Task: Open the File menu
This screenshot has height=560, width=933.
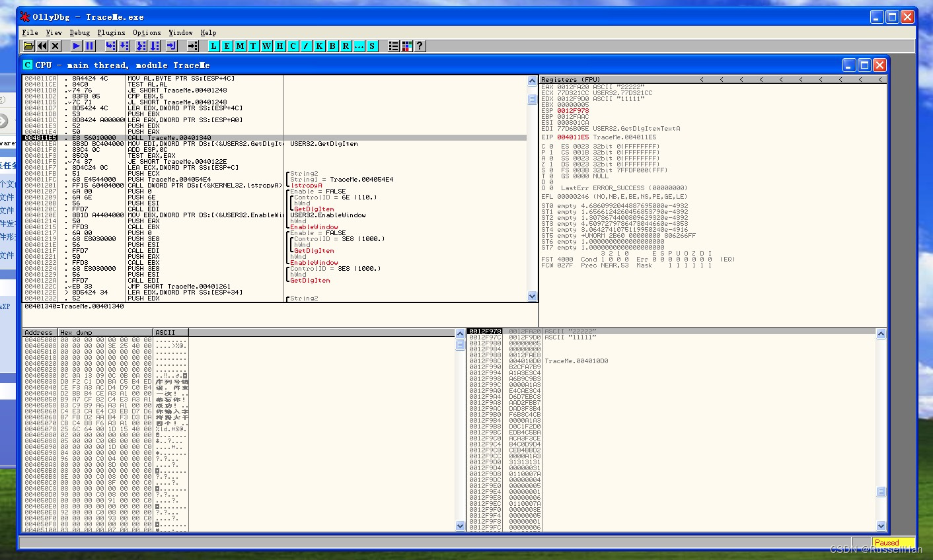Action: [30, 32]
